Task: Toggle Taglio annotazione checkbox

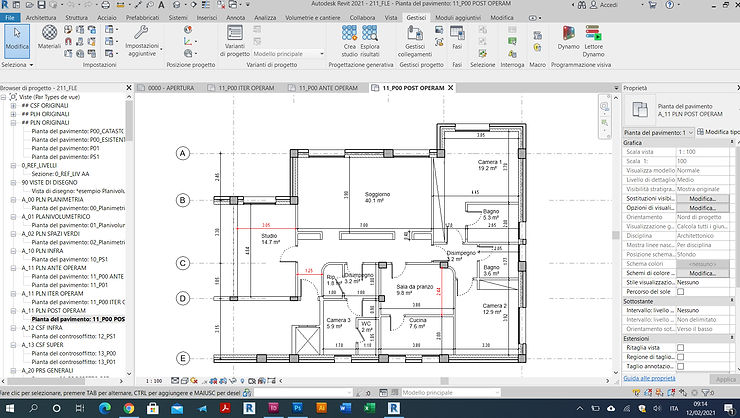Action: click(680, 366)
